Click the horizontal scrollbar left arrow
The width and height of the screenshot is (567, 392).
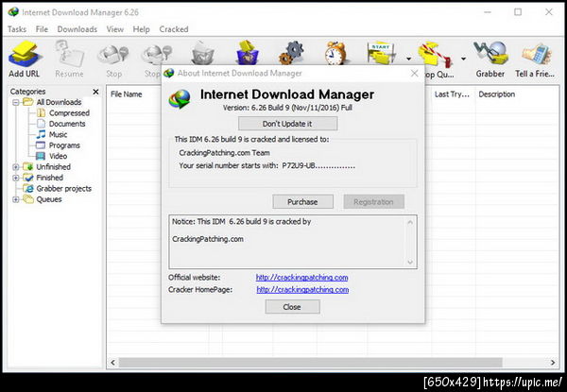(112, 363)
